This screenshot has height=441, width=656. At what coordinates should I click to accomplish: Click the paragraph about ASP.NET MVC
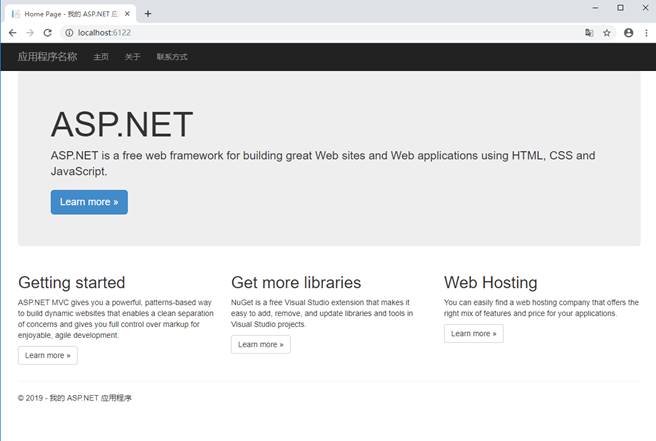point(115,318)
